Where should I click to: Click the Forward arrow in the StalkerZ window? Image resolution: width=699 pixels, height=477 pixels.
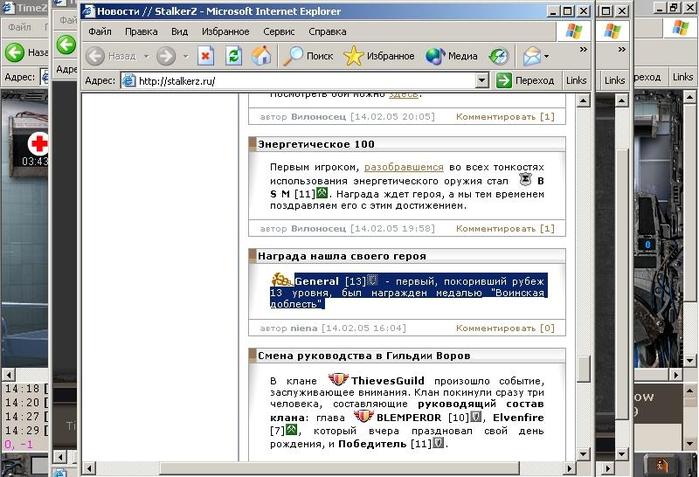[166, 56]
